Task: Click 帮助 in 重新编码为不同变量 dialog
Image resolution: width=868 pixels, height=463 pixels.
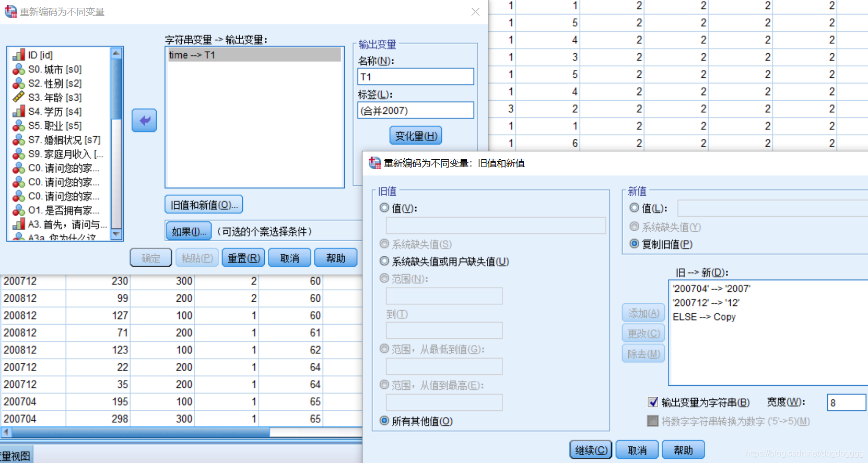Action: (x=336, y=258)
